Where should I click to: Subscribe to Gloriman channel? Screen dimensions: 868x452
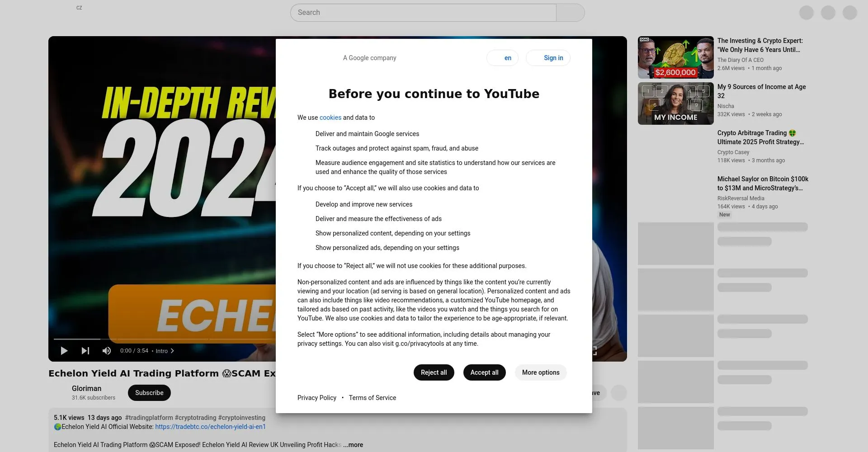point(149,393)
